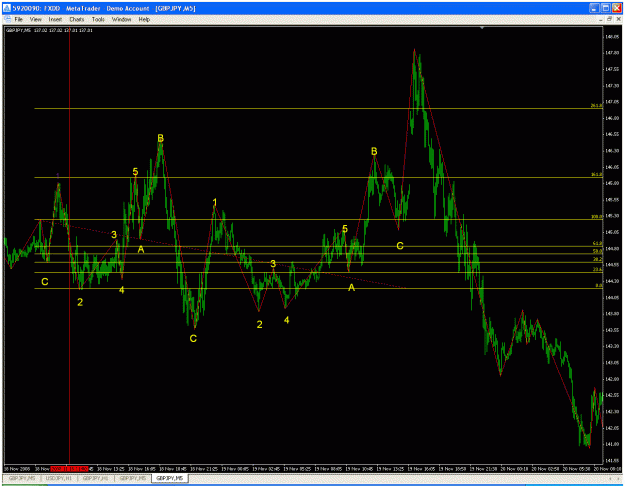Click the 147.05 price on the scale
625x486 pixels.
click(613, 102)
